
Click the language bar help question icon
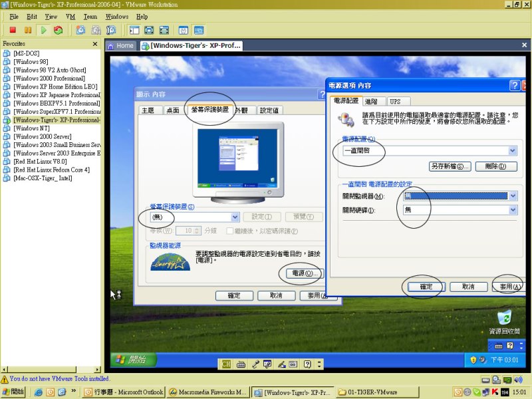[x=307, y=364]
